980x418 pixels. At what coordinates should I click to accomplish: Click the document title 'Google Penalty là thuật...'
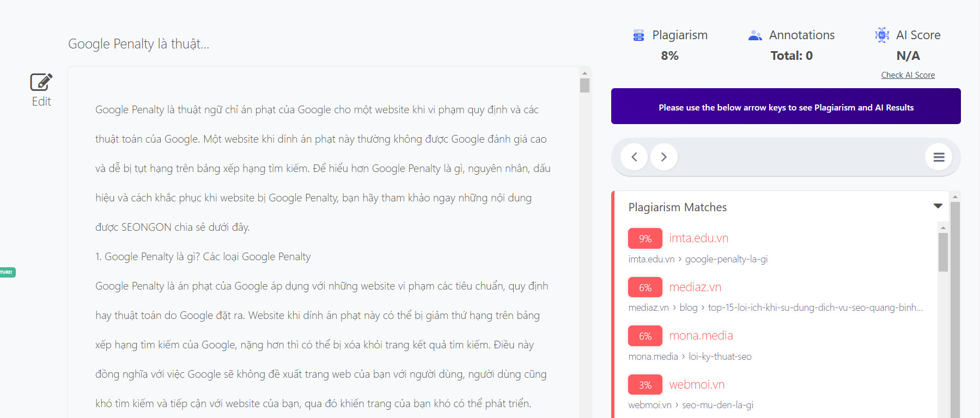pos(138,44)
